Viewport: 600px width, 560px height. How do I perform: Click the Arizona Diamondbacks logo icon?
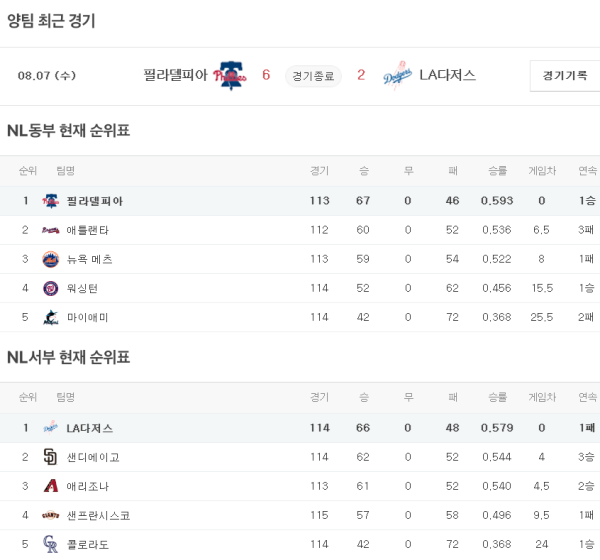coord(50,486)
